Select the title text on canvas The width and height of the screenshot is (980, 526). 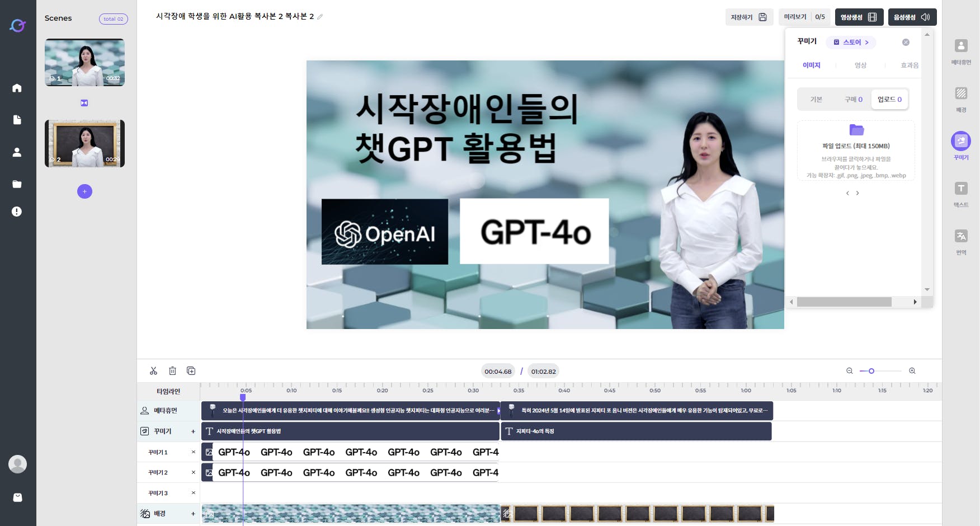coord(467,129)
